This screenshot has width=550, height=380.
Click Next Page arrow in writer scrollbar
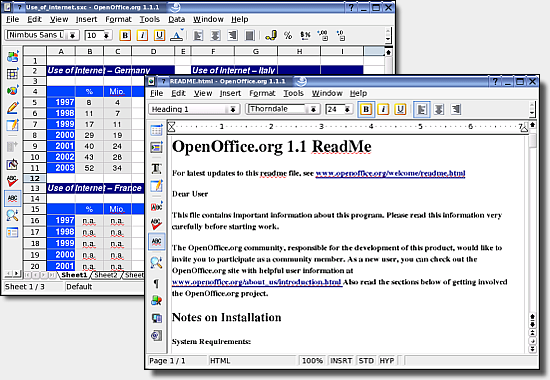(x=532, y=349)
